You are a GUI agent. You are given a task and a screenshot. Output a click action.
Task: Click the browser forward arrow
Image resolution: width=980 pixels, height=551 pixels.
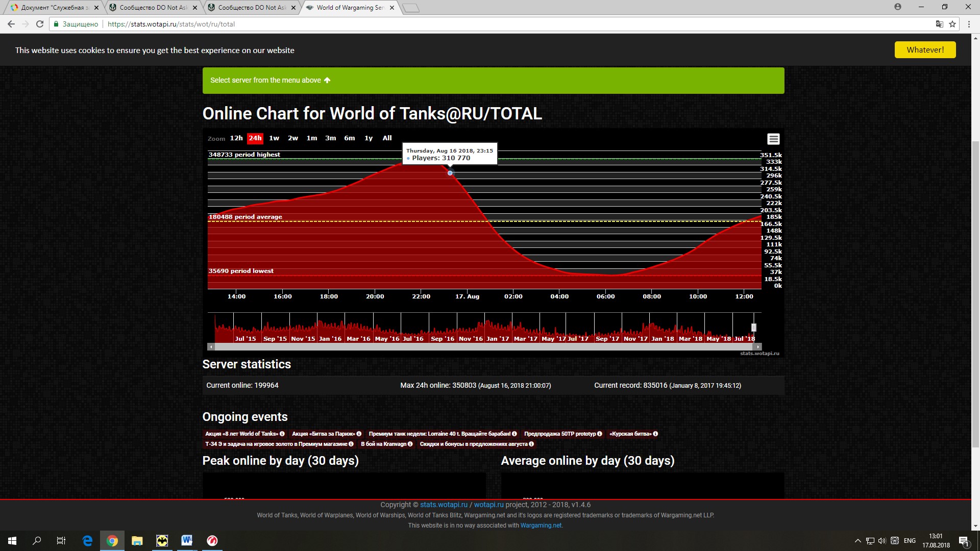coord(26,24)
